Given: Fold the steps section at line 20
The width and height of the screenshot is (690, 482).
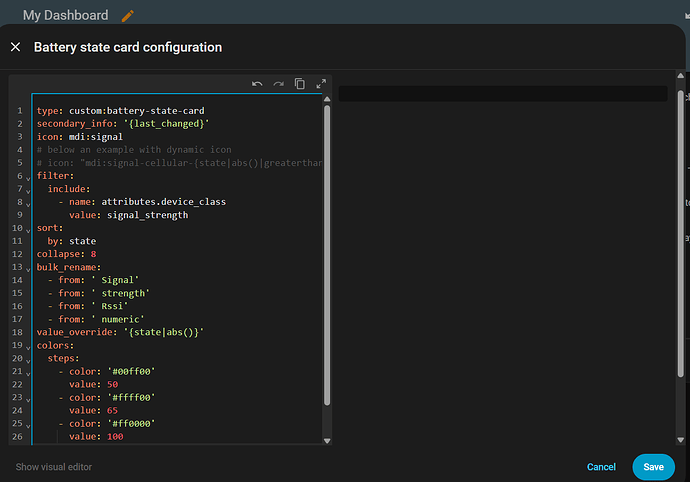Looking at the screenshot, I should [27, 359].
